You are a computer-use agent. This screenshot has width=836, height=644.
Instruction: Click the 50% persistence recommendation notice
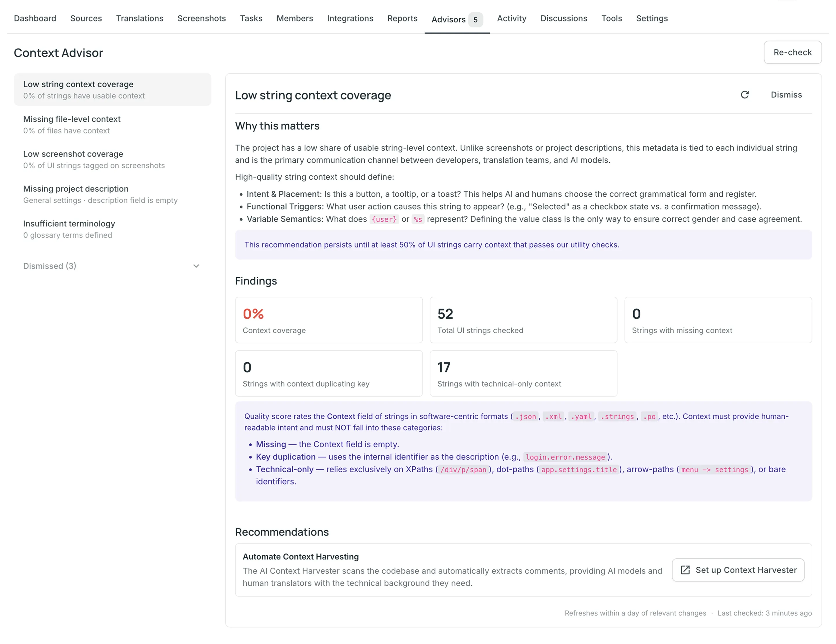click(x=523, y=245)
